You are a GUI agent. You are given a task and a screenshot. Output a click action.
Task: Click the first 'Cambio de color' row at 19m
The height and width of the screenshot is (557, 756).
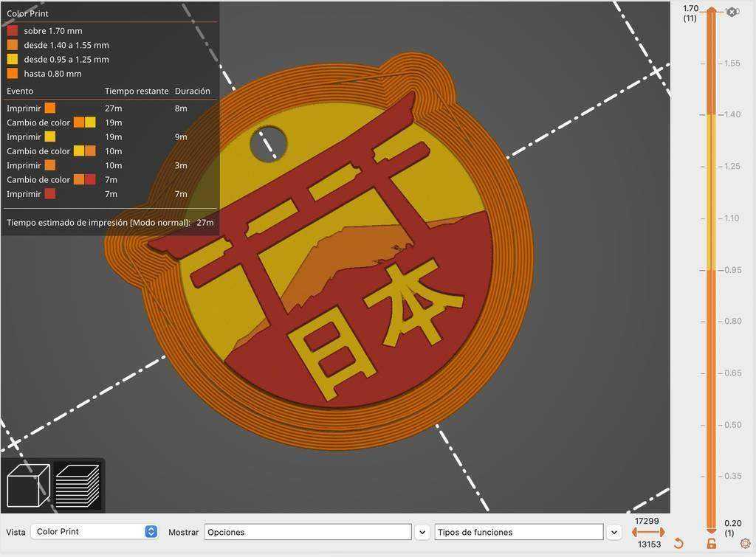pyautogui.click(x=110, y=122)
